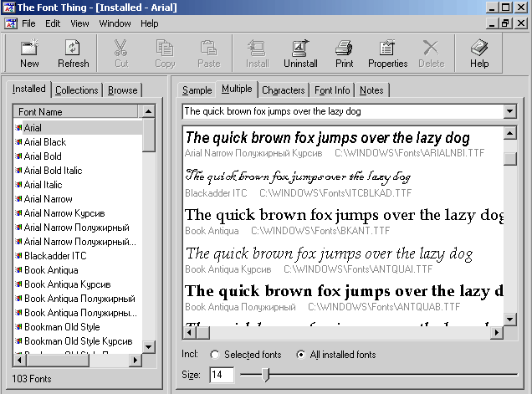Click the Paste clipboard icon
Image resolution: width=532 pixels, height=394 pixels.
pyautogui.click(x=208, y=48)
